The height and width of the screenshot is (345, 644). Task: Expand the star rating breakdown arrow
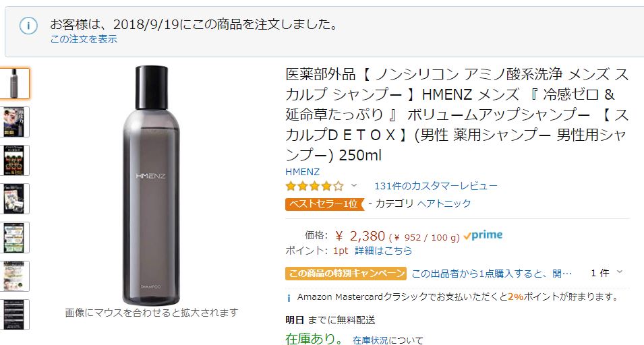coord(353,186)
